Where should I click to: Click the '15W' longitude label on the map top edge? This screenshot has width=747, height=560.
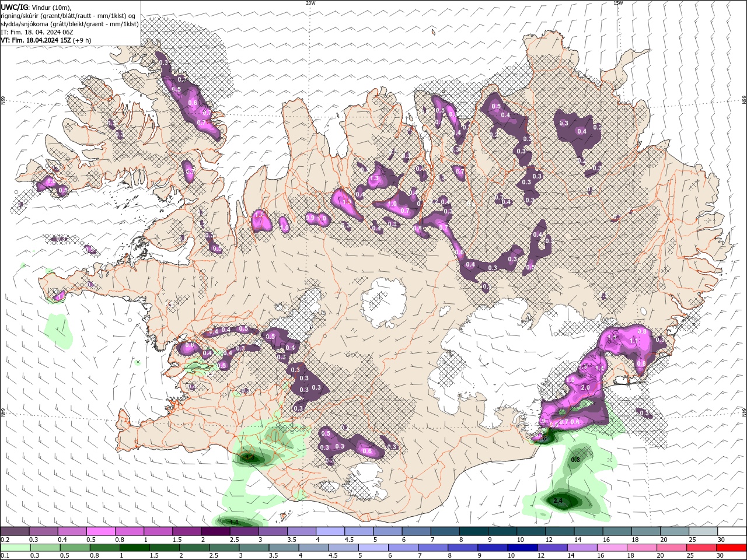618,3
